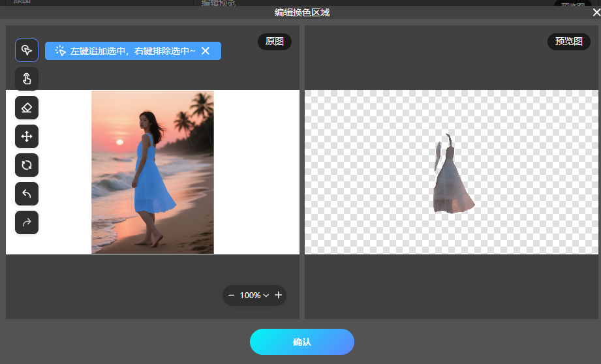Undo the last edit
Screen dimensions: 601x364
27,194
